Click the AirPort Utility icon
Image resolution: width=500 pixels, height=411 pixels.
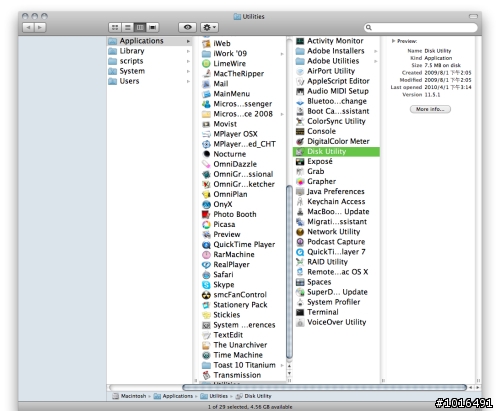[x=300, y=71]
